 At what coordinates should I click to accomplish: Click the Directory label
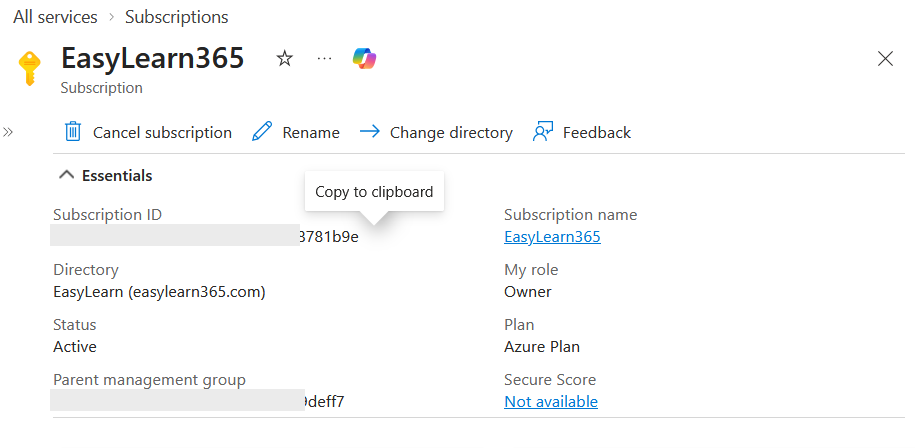pyautogui.click(x=86, y=270)
